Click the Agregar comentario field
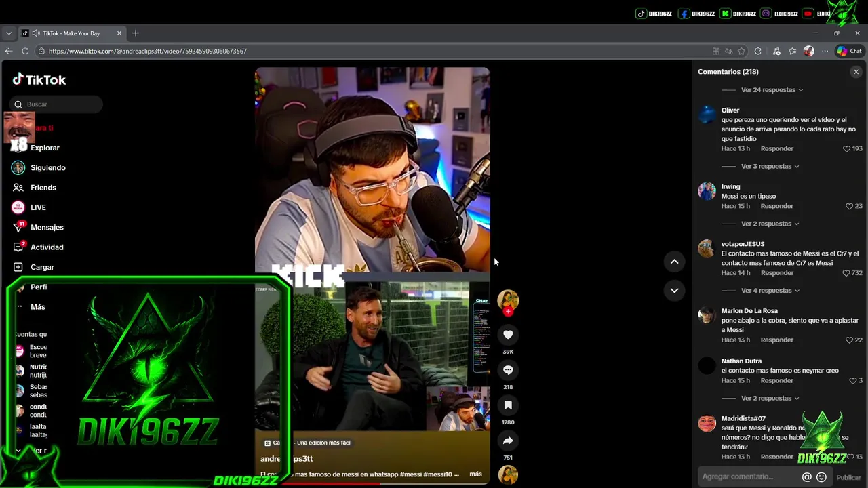 pos(747,477)
